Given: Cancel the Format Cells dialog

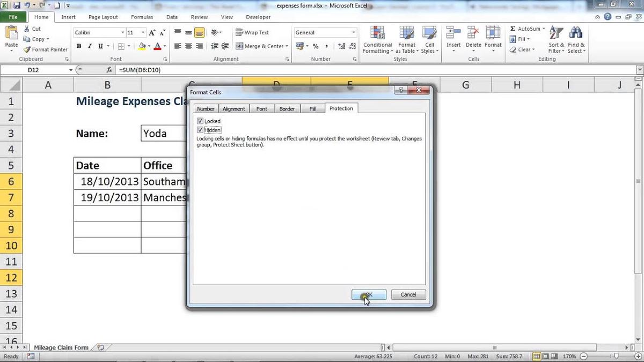Looking at the screenshot, I should point(408,294).
